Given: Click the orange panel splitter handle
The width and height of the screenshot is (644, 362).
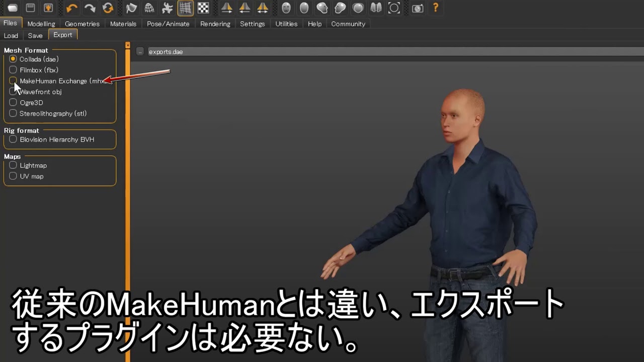Looking at the screenshot, I should pos(127,45).
